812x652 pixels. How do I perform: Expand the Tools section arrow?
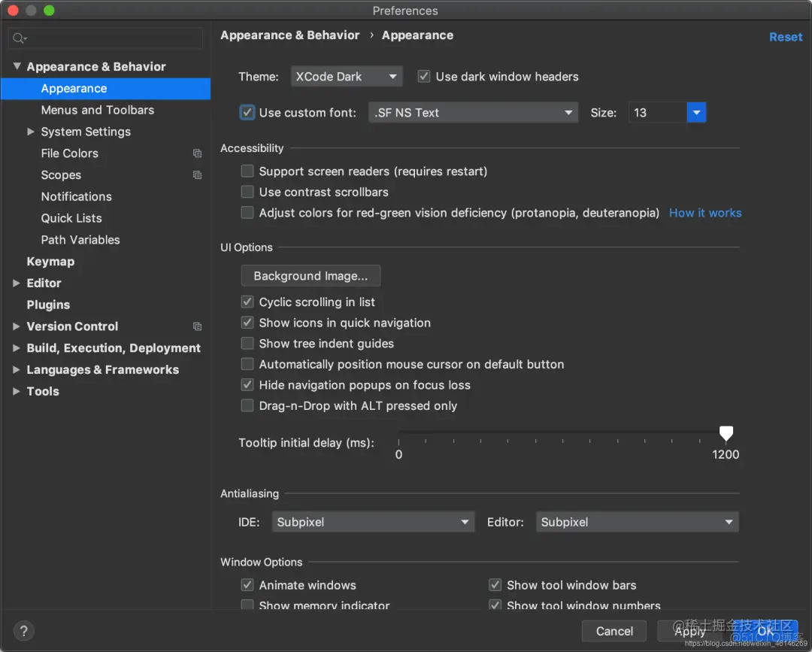click(16, 392)
